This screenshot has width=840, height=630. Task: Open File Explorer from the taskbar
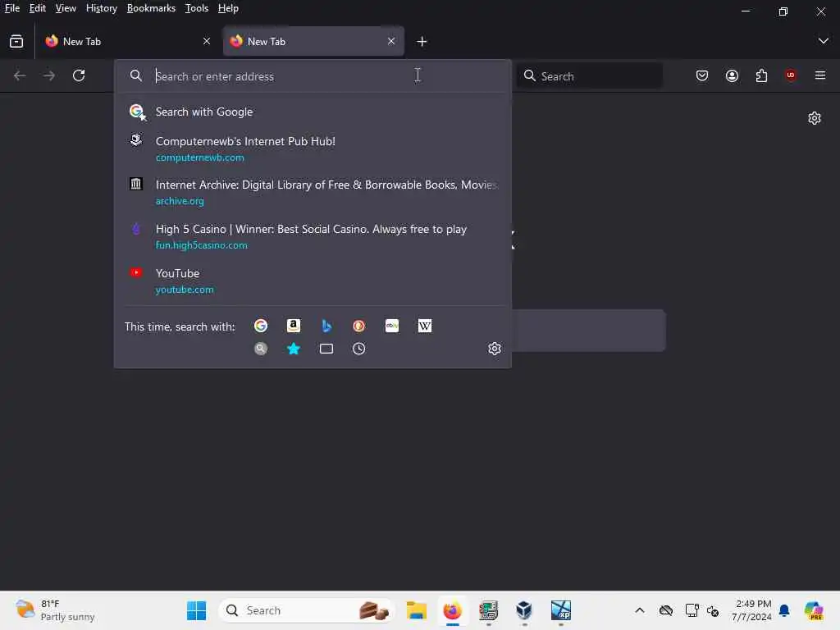click(416, 610)
